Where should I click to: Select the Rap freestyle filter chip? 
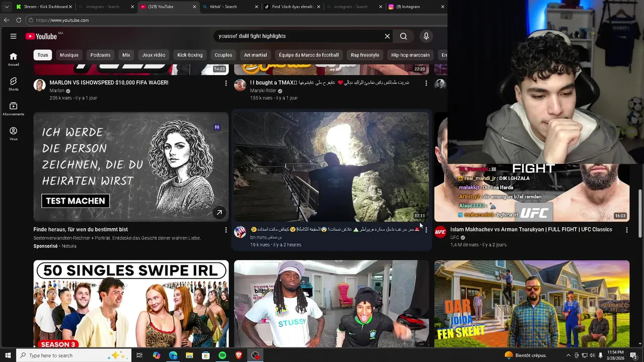click(365, 55)
